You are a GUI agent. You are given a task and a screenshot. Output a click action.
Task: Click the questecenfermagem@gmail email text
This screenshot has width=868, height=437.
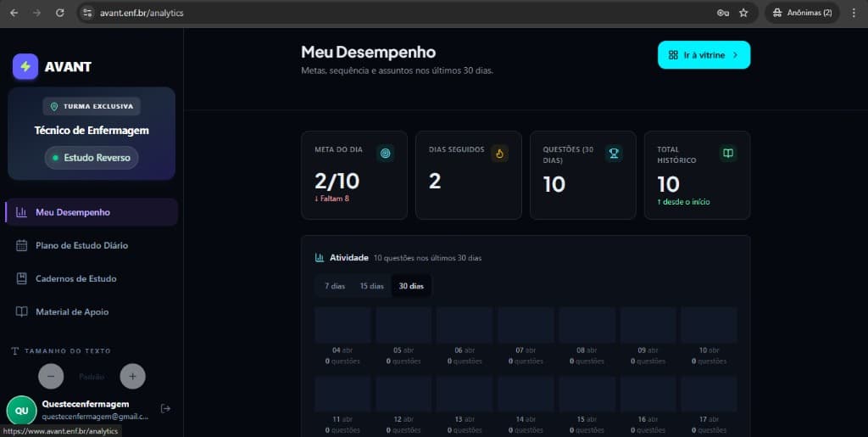(x=95, y=417)
